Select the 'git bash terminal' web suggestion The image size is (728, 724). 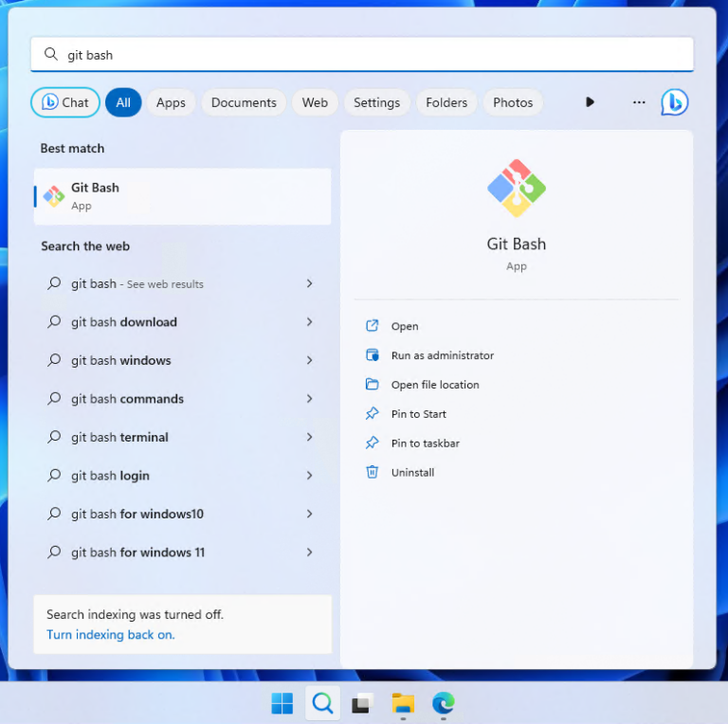click(x=182, y=437)
